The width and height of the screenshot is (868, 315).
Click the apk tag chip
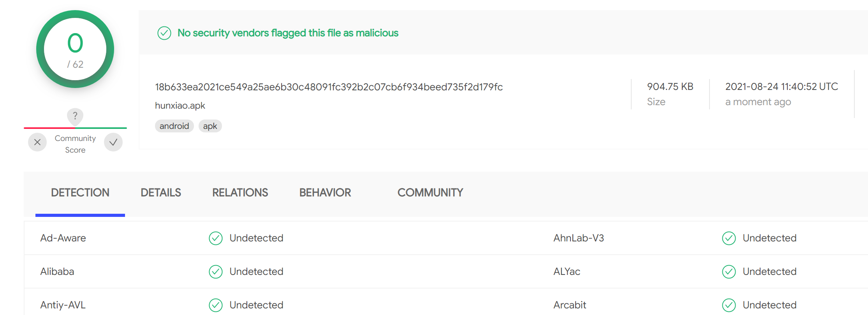click(x=210, y=126)
